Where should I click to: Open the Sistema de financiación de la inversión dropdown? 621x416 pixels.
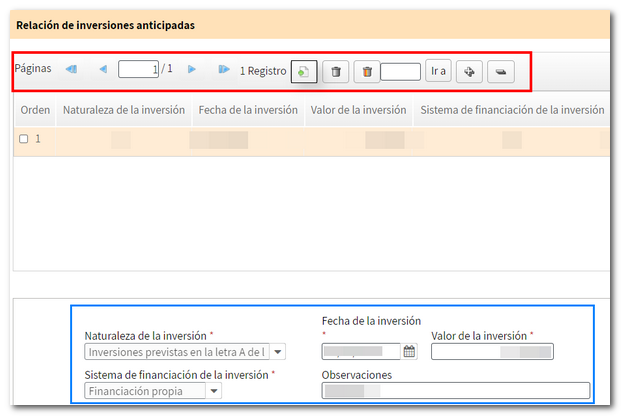pos(214,391)
